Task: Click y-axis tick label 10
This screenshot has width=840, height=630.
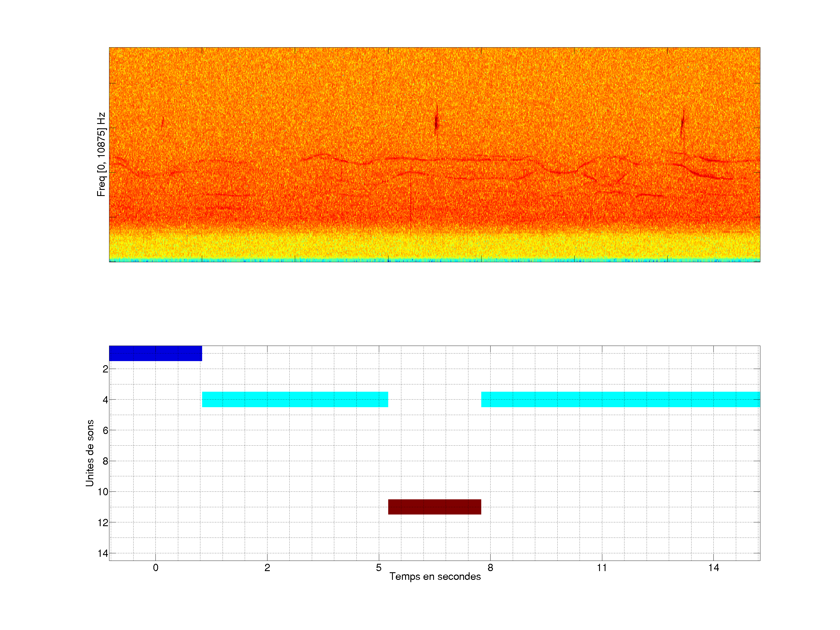Action: tap(103, 492)
